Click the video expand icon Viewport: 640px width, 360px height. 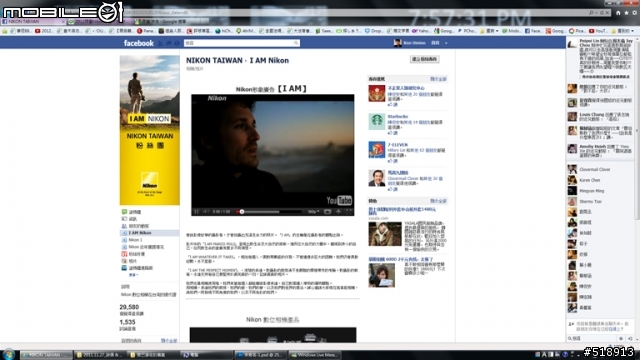(x=338, y=211)
